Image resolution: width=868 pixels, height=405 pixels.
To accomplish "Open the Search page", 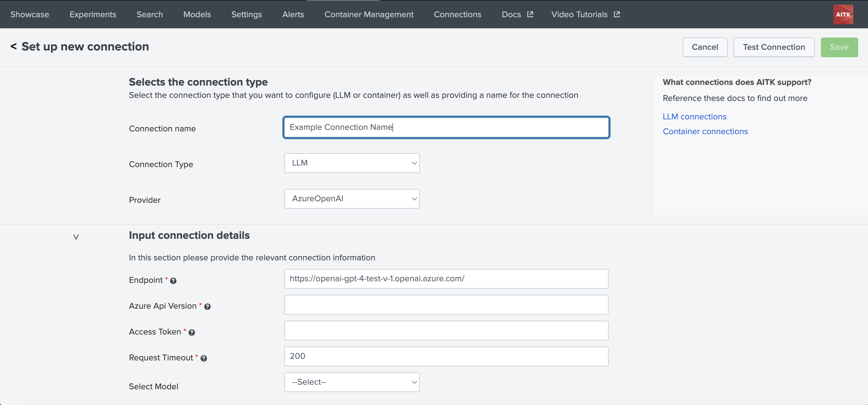I will click(150, 14).
